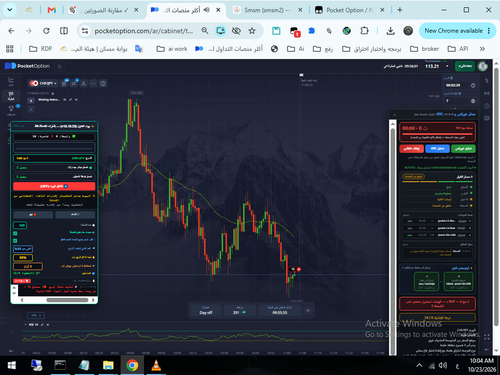Click the clock icon beside the 00:02:29 time field
The width and height of the screenshot is (500, 375).
[x=473, y=86]
